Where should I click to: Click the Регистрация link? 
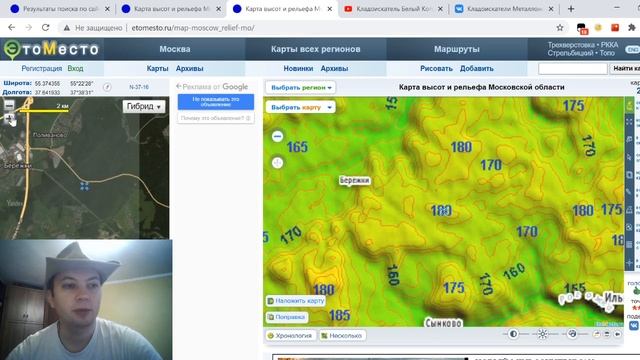(x=42, y=69)
